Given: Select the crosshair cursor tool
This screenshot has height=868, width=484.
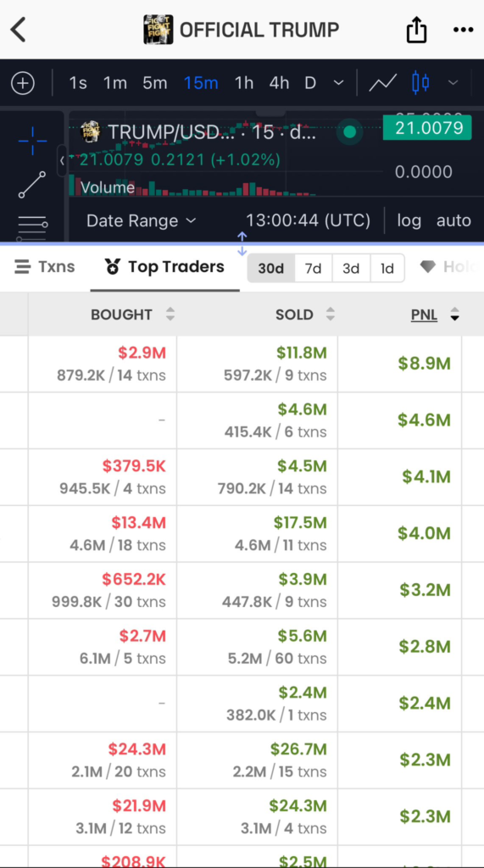Looking at the screenshot, I should click(32, 141).
